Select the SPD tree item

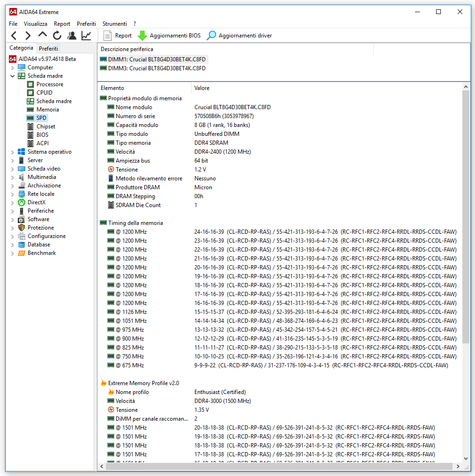tap(41, 118)
